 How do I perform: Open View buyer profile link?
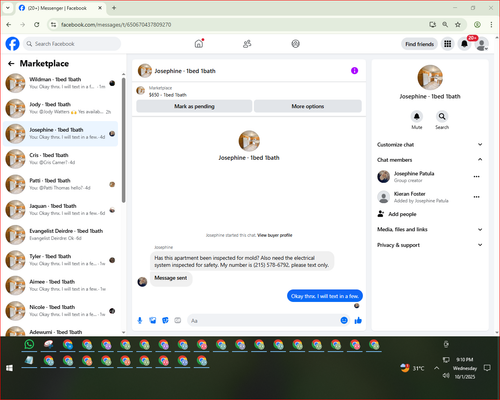[x=275, y=235]
